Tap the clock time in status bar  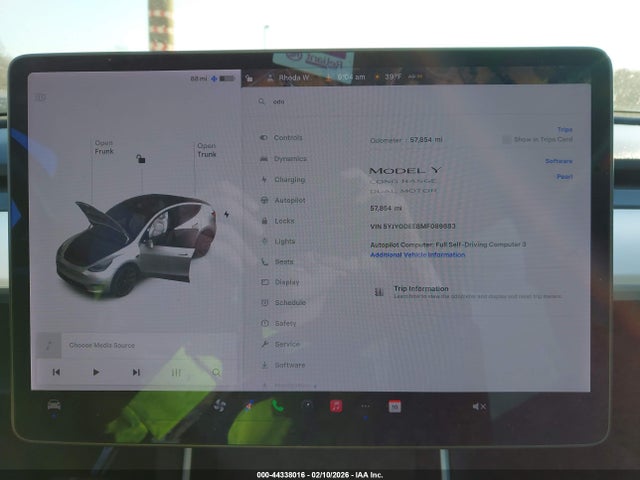pos(351,77)
